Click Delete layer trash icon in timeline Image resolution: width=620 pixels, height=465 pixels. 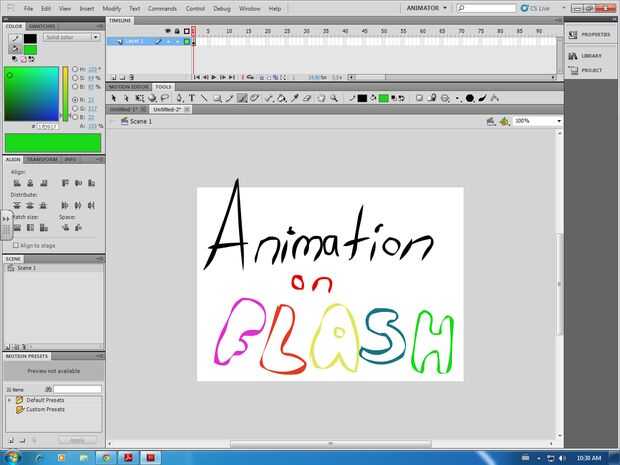[x=132, y=77]
